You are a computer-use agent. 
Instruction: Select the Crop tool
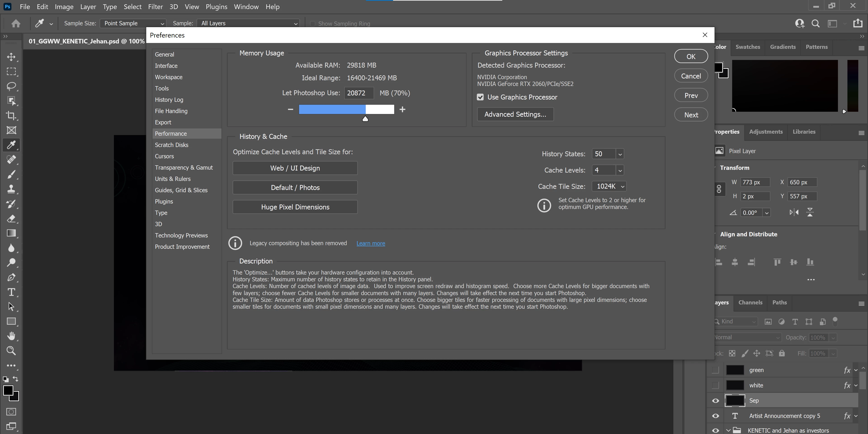point(11,116)
